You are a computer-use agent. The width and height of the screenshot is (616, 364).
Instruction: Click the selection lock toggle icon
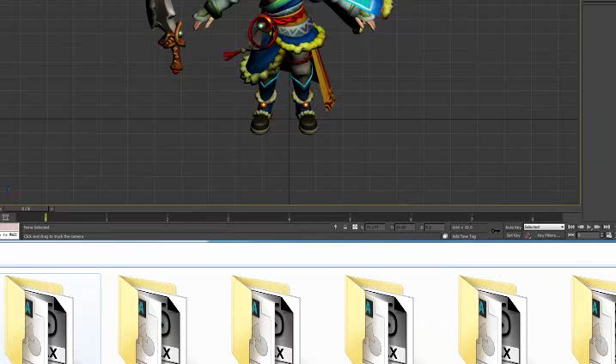pos(345,227)
